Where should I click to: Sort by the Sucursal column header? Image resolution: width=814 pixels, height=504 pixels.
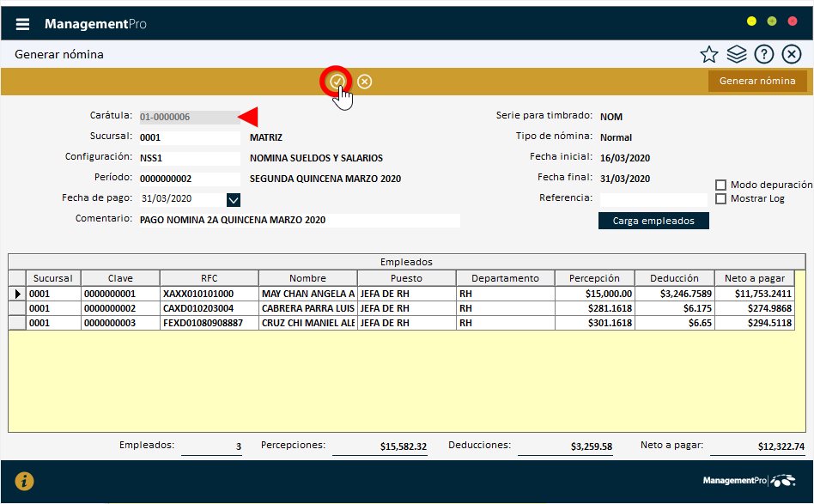tap(53, 278)
